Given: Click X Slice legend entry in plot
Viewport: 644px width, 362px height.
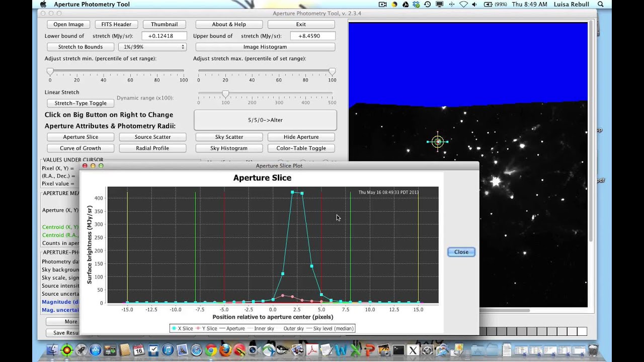Looking at the screenshot, I should pos(182,328).
